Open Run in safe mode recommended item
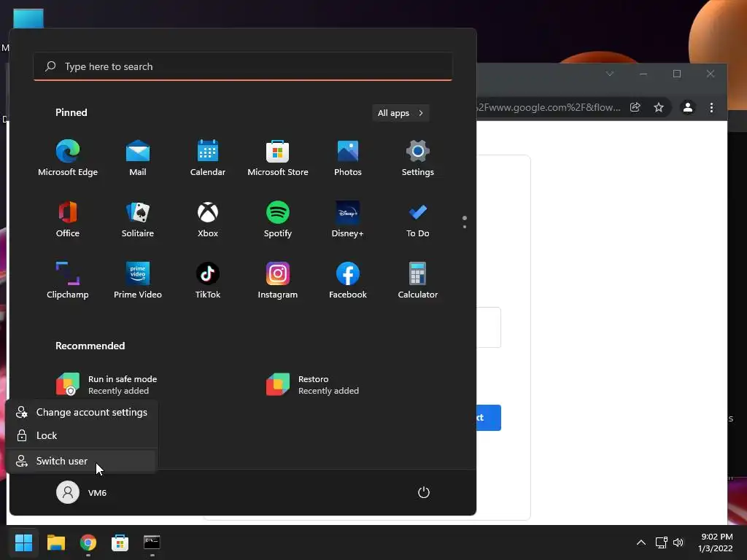Viewport: 747px width, 560px height. [x=108, y=385]
